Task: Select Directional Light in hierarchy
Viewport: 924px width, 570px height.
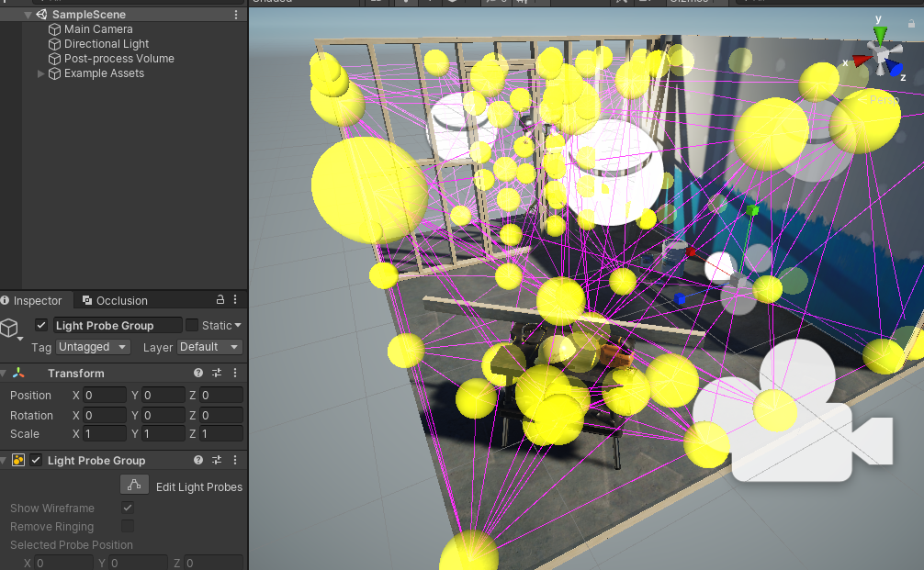Action: (x=106, y=43)
